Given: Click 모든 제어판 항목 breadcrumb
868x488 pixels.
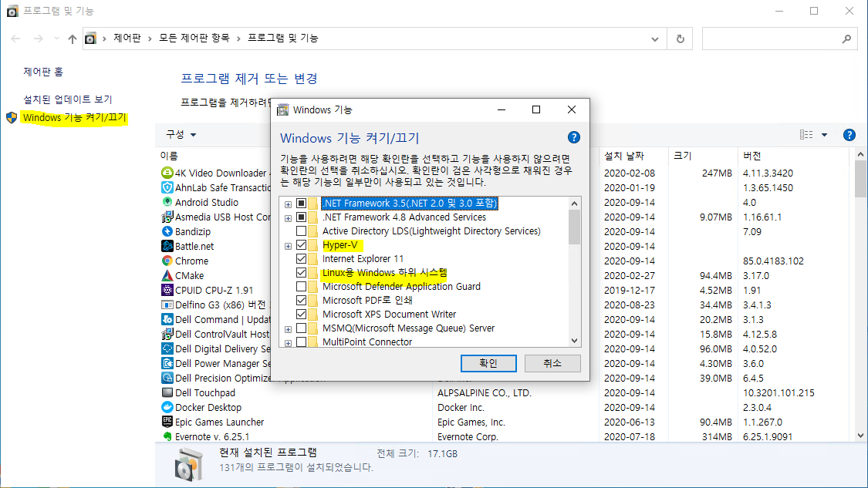Looking at the screenshot, I should (x=194, y=39).
